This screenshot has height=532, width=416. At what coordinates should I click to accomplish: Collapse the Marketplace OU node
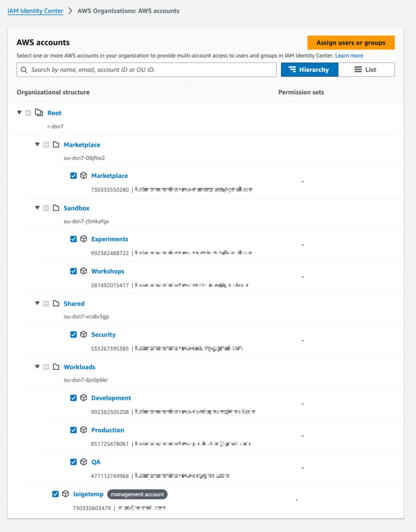37,145
